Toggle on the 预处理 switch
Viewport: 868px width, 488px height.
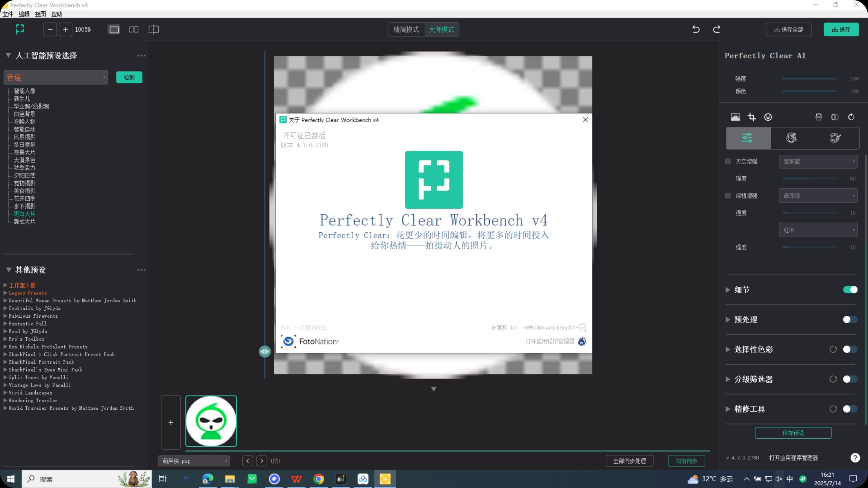[850, 320]
